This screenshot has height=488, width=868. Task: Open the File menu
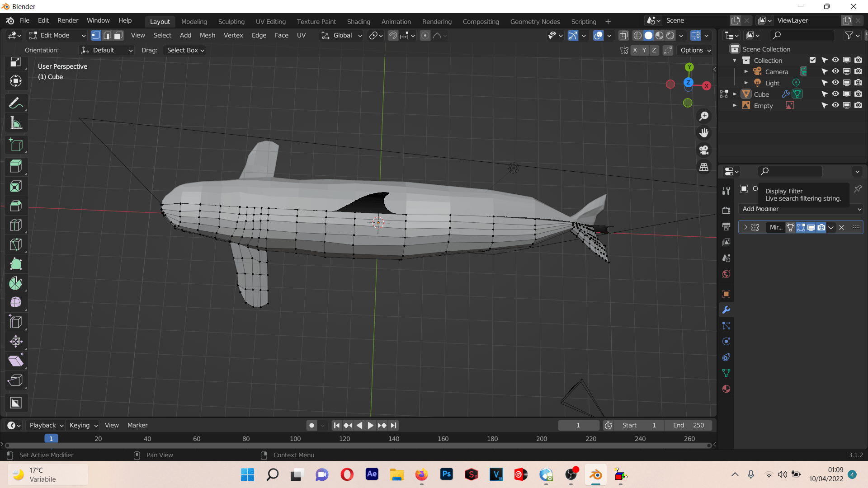24,20
